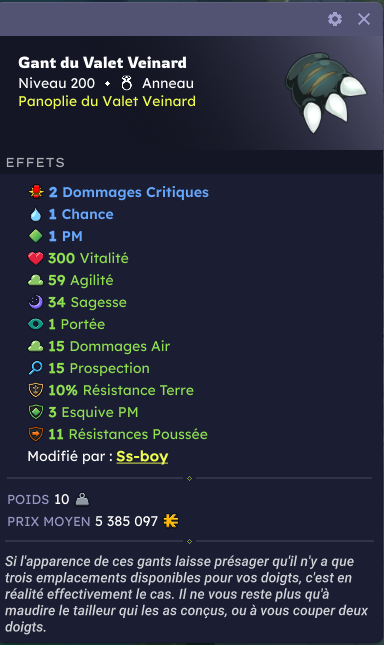The width and height of the screenshot is (384, 645).
Task: Click the Gant du Valet Veinard item image
Action: click(x=326, y=92)
